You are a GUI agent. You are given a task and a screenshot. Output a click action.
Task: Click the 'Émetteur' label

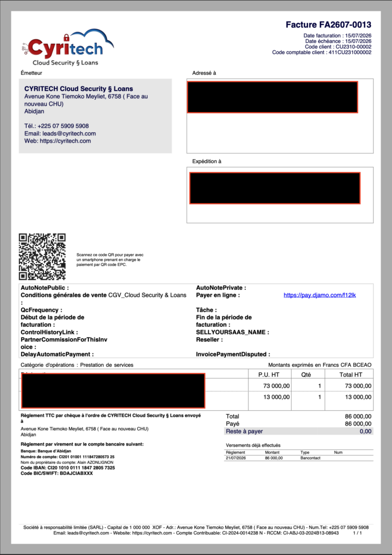coord(31,73)
